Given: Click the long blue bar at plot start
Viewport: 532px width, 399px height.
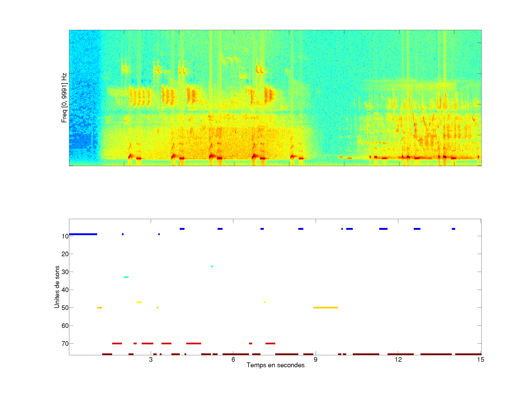Looking at the screenshot, I should click(83, 234).
